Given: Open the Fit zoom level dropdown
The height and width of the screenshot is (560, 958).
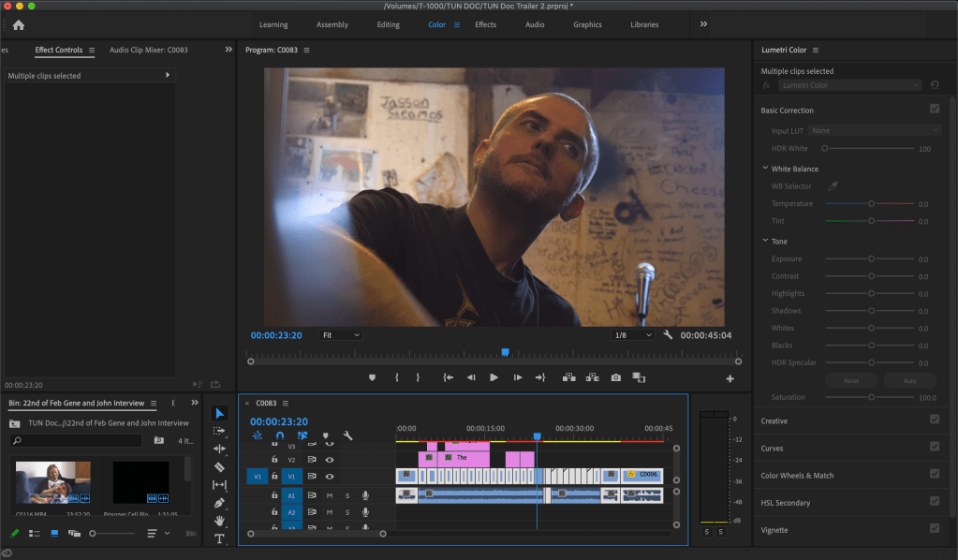Looking at the screenshot, I should coord(341,334).
